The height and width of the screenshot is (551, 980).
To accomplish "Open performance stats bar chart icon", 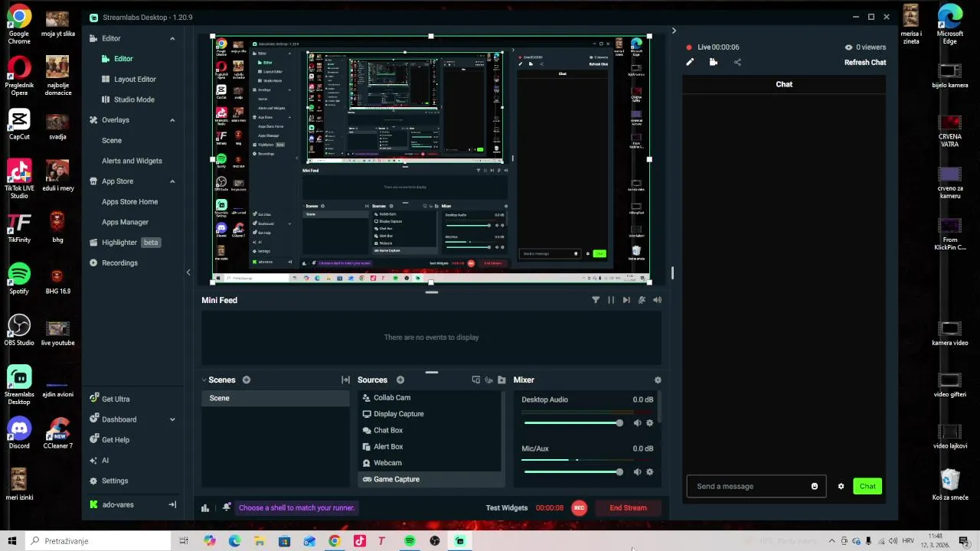I will click(205, 508).
